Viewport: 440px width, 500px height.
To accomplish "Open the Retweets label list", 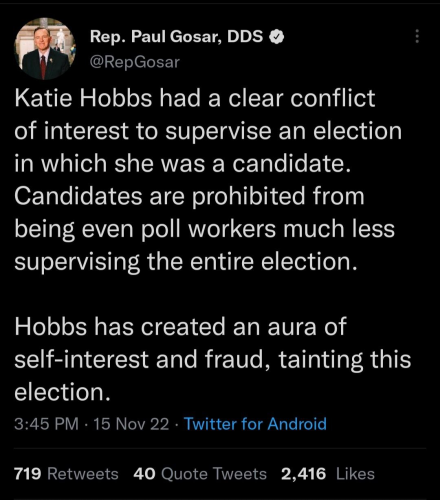I will [83, 474].
